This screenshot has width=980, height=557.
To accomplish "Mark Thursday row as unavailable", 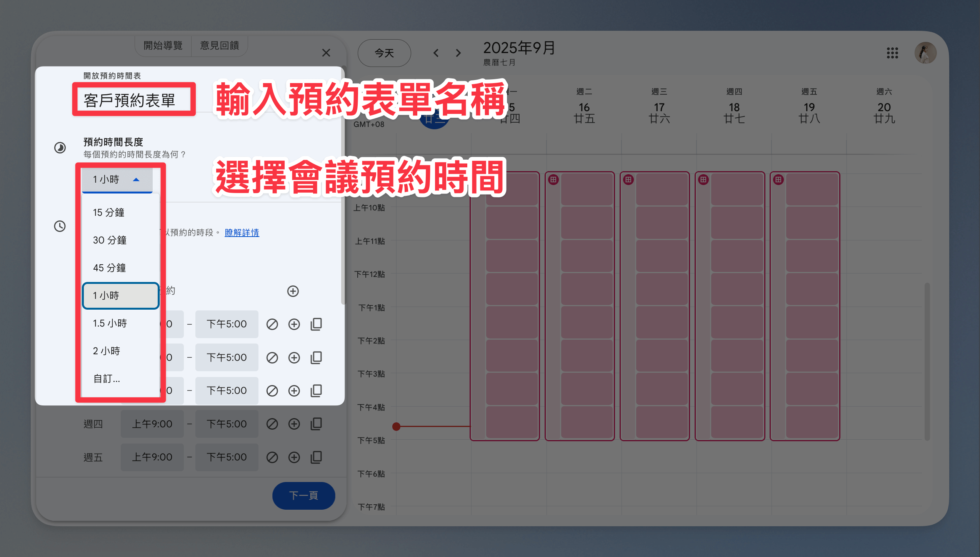I will tap(272, 424).
